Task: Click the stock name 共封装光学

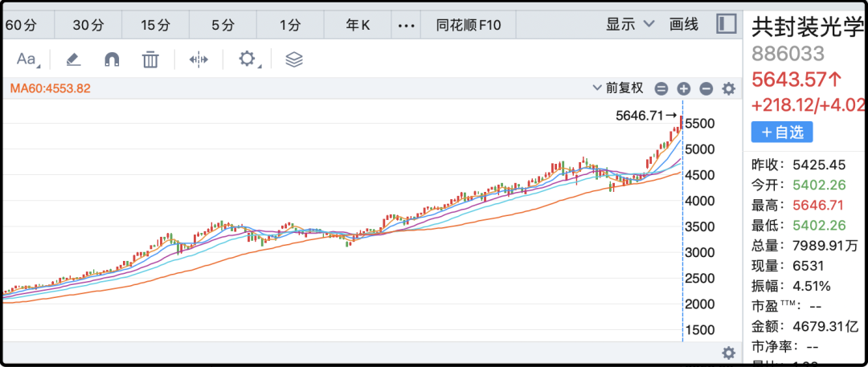Action: [x=808, y=27]
